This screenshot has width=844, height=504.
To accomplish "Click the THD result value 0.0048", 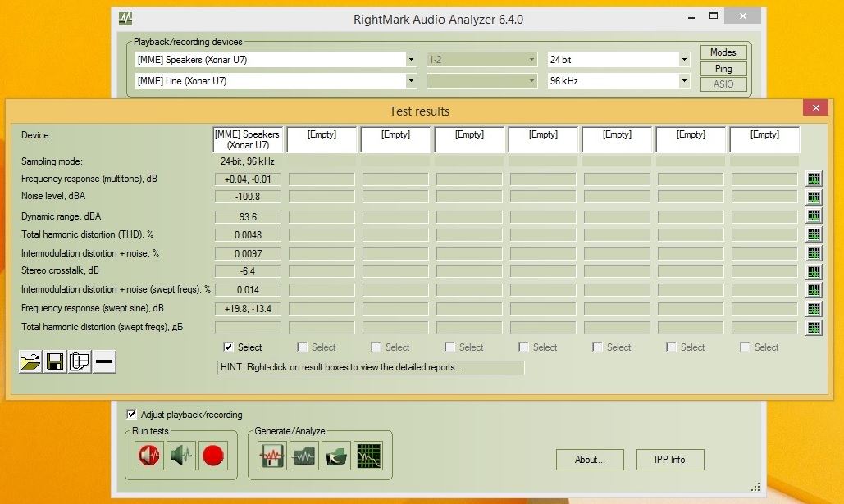I will coord(248,235).
